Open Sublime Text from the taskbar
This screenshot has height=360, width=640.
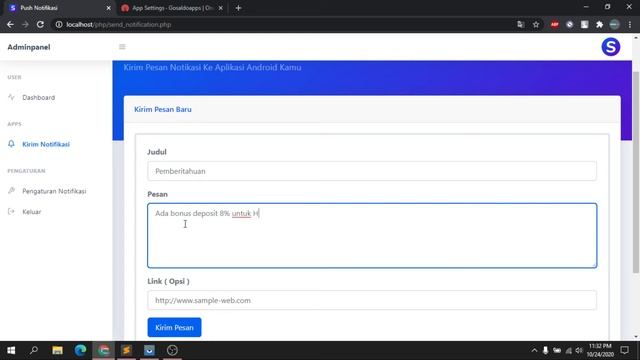[127, 350]
